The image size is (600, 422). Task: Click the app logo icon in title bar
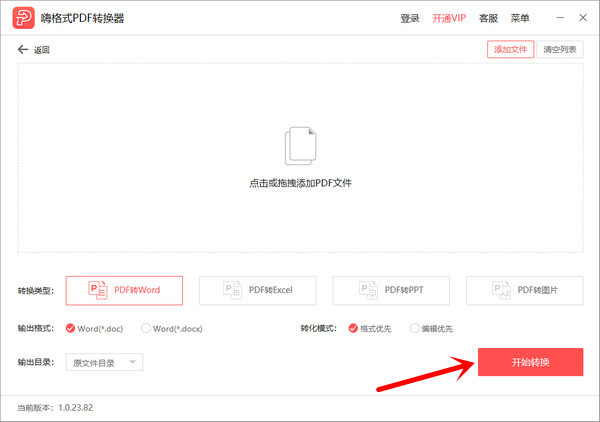pyautogui.click(x=20, y=19)
